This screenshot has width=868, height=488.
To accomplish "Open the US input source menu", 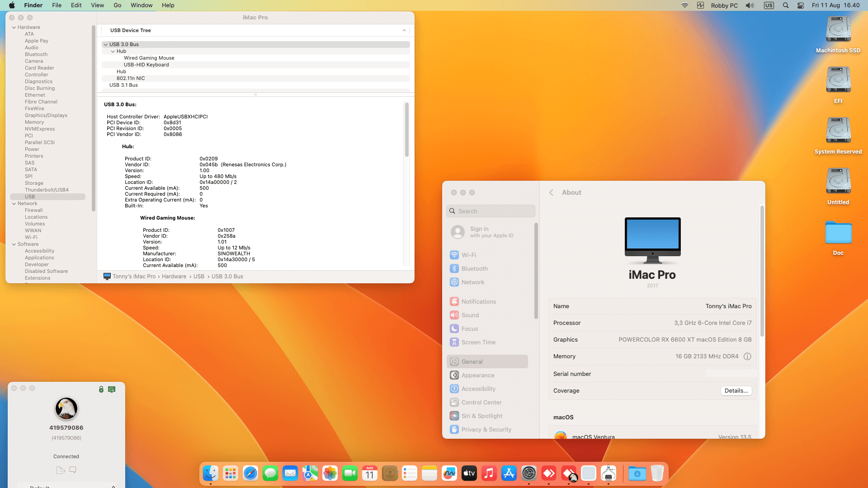I will point(769,5).
